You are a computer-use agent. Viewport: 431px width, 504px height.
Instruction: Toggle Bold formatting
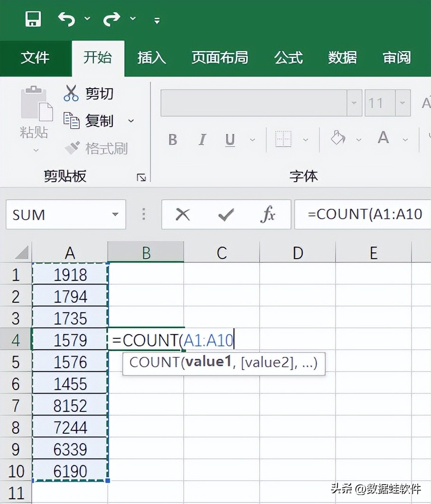[173, 140]
